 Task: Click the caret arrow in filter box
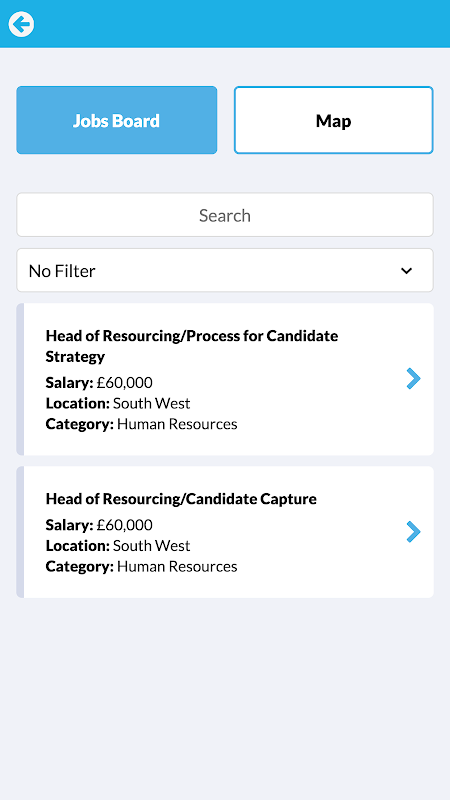tap(406, 271)
